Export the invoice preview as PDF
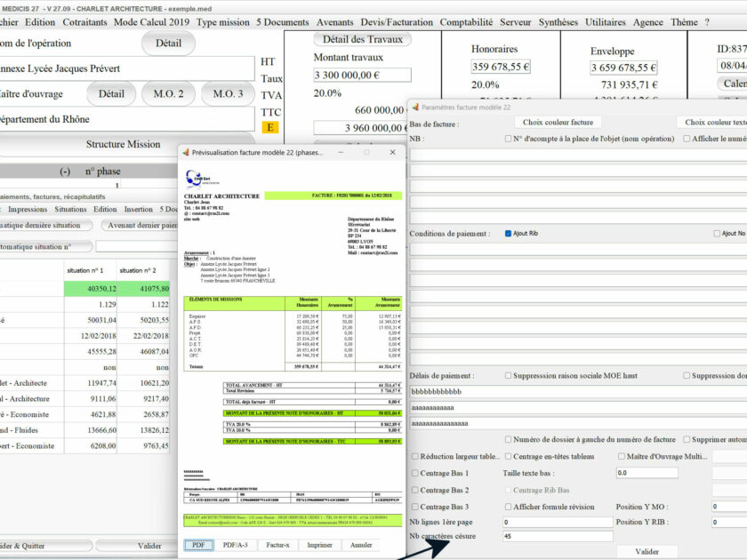Viewport: 747px width, 560px height. click(198, 545)
